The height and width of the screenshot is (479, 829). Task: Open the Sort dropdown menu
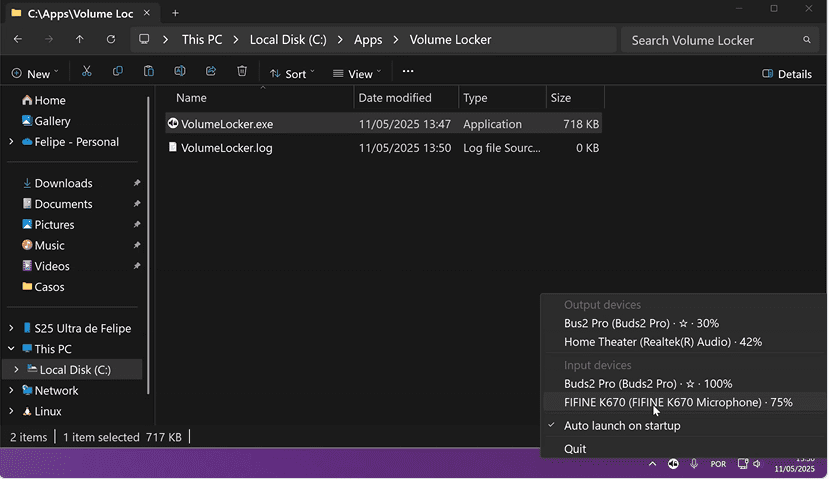[x=292, y=74]
